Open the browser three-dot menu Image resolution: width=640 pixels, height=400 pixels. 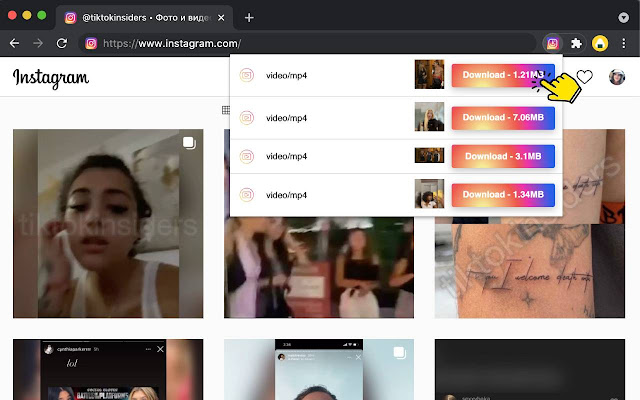(624, 43)
